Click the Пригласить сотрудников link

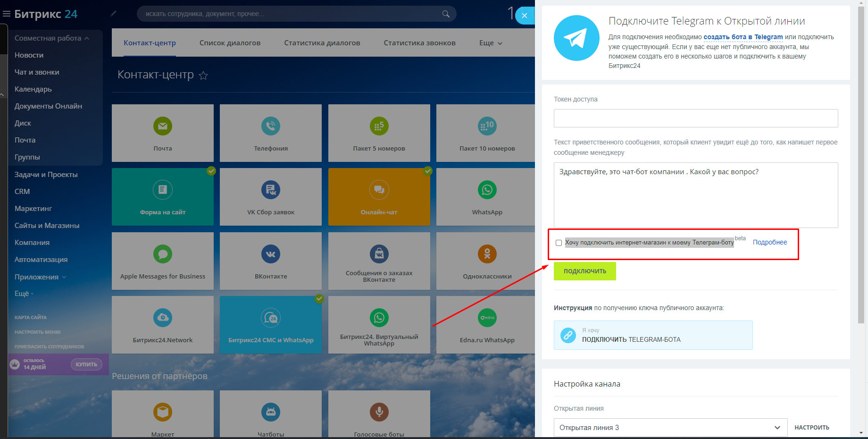coord(50,346)
